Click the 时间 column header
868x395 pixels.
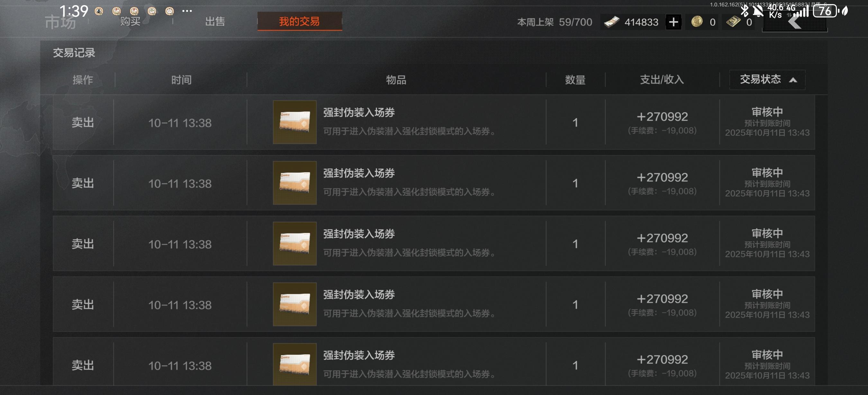pyautogui.click(x=181, y=80)
